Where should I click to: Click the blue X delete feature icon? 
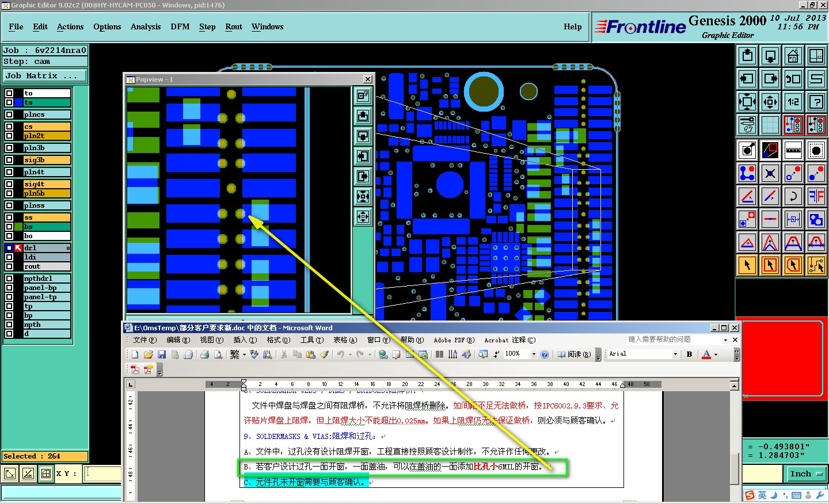coord(770,173)
